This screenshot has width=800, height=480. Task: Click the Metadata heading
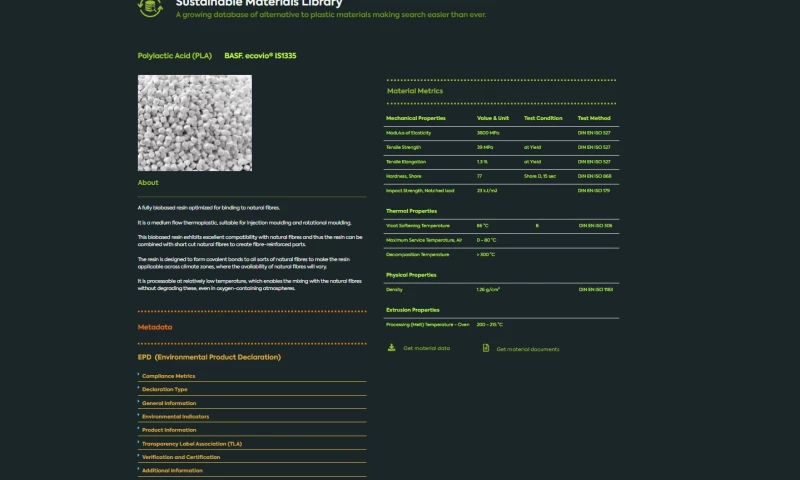(x=155, y=327)
